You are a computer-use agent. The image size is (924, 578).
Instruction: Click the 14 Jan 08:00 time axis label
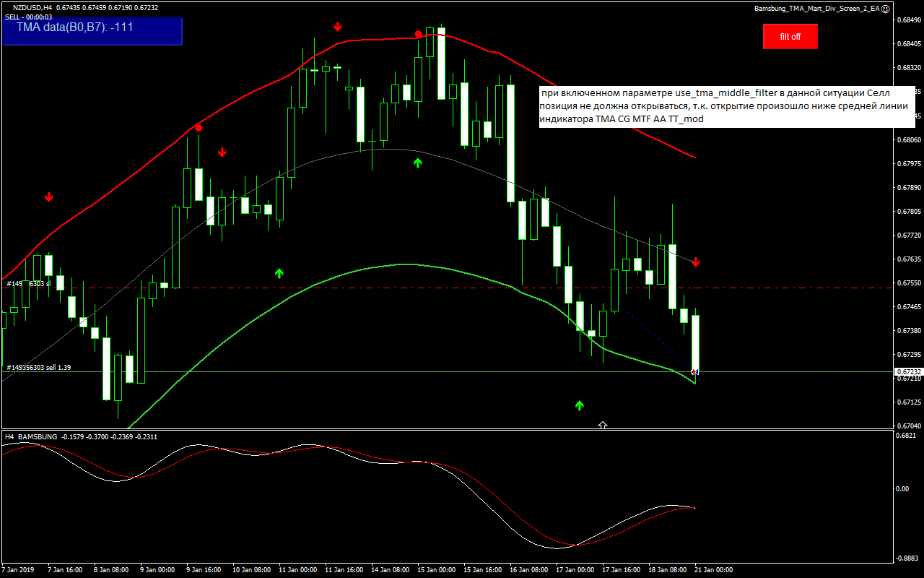(391, 570)
